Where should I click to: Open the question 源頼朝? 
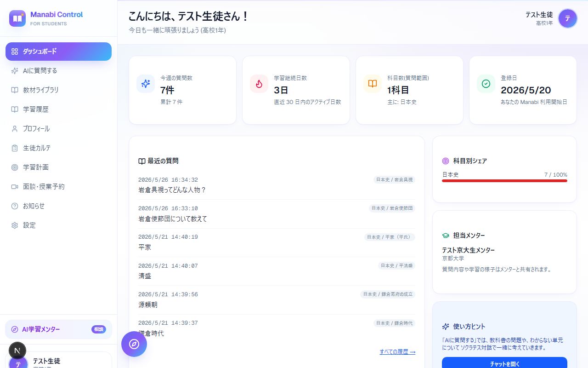tap(148, 305)
